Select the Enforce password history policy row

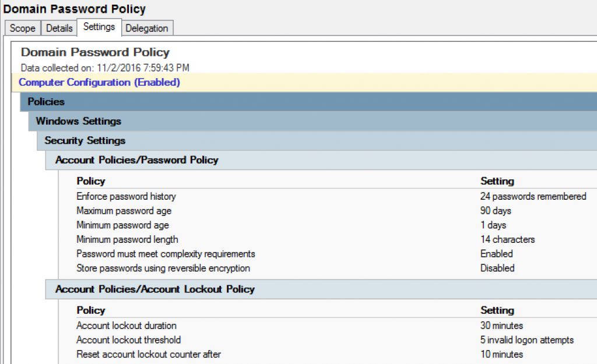[x=126, y=196]
